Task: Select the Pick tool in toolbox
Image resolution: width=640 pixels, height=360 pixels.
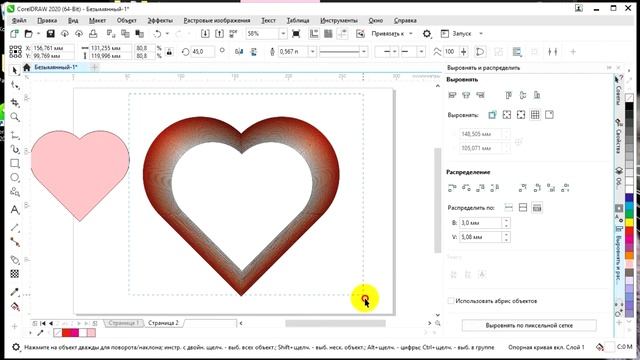Action: (x=15, y=71)
